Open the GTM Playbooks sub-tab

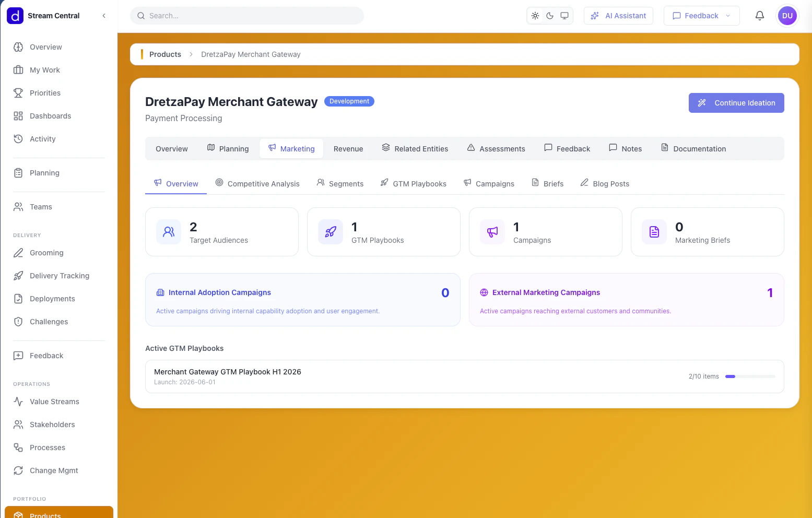[414, 183]
